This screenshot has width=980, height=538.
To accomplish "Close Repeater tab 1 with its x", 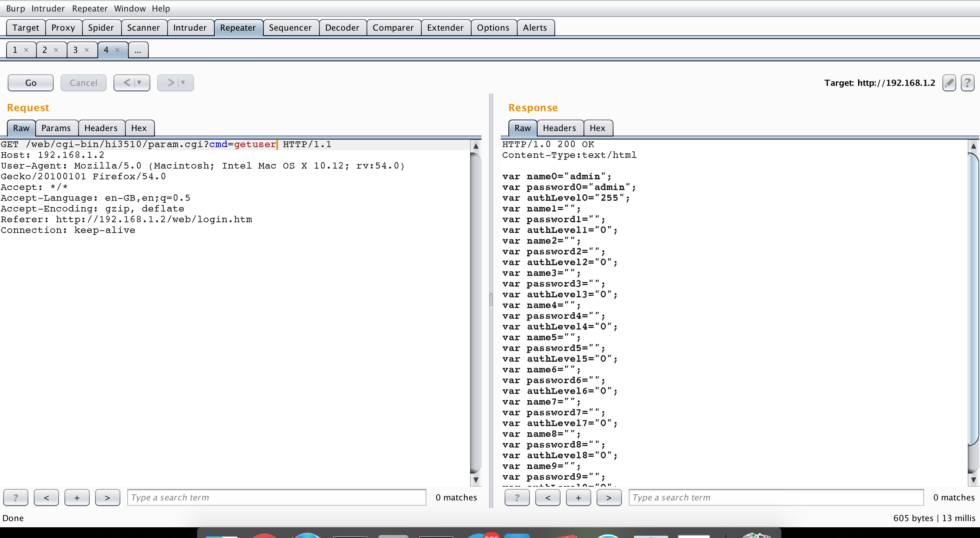I will 26,50.
